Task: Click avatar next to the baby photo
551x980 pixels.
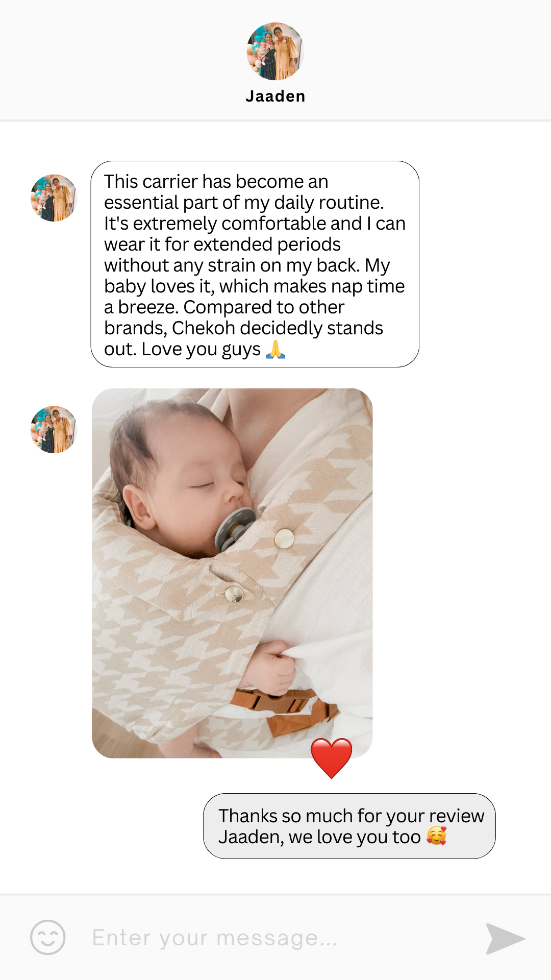Action: coord(54,430)
